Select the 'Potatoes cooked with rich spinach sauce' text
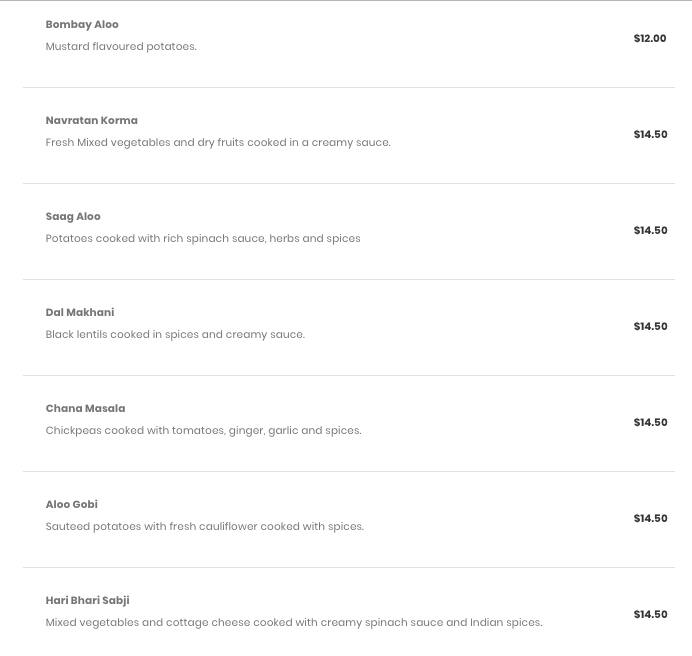 point(203,238)
